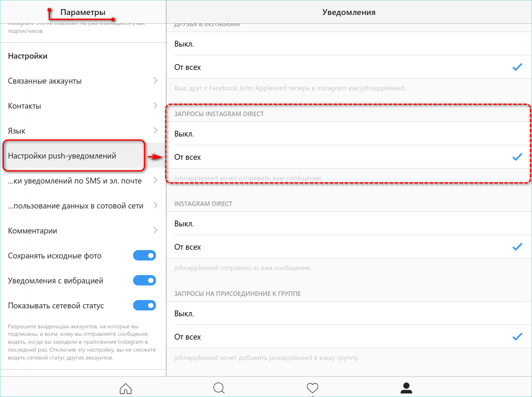
Task: Click the ЗАПРОСЫ INSTAGRAM DIRECT section header
Action: pyautogui.click(x=219, y=114)
